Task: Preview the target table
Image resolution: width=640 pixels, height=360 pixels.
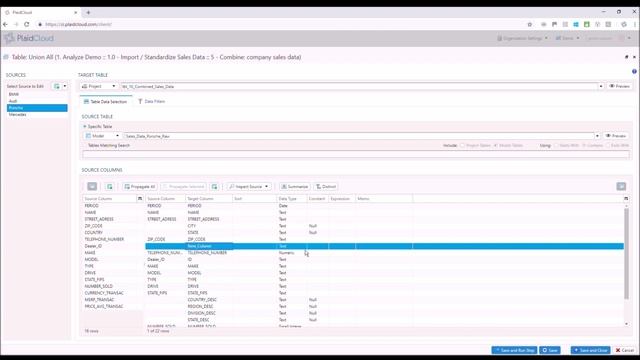Action: (x=619, y=87)
